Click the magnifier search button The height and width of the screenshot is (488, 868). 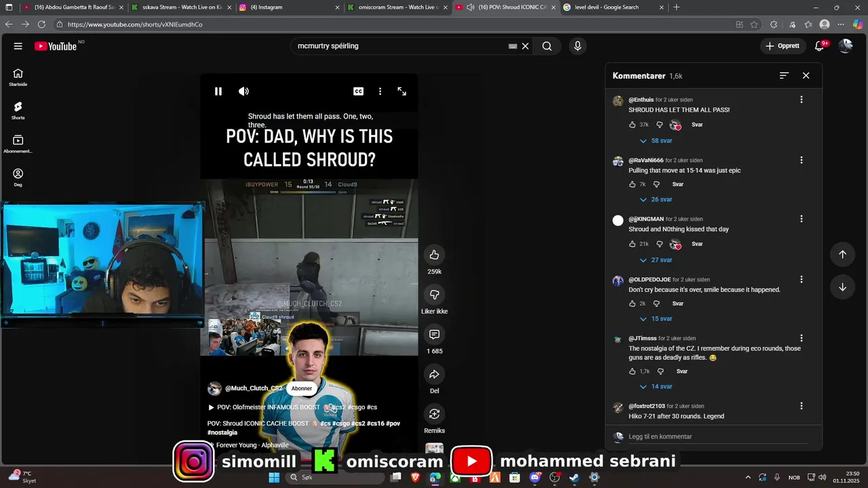pyautogui.click(x=547, y=46)
